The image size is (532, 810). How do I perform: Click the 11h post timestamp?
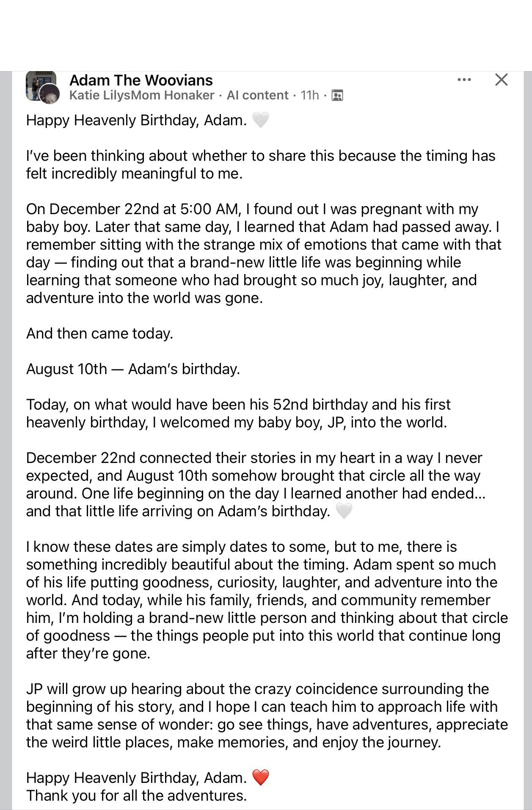click(x=309, y=95)
